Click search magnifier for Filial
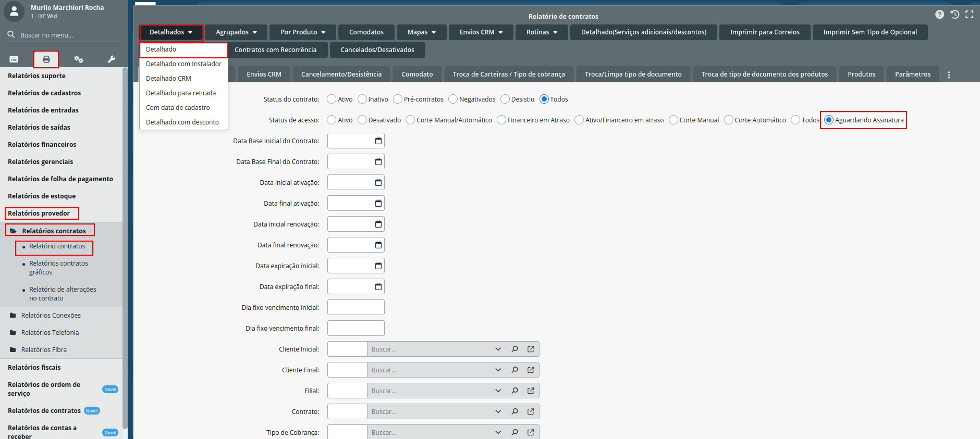Image resolution: width=980 pixels, height=439 pixels. 514,391
